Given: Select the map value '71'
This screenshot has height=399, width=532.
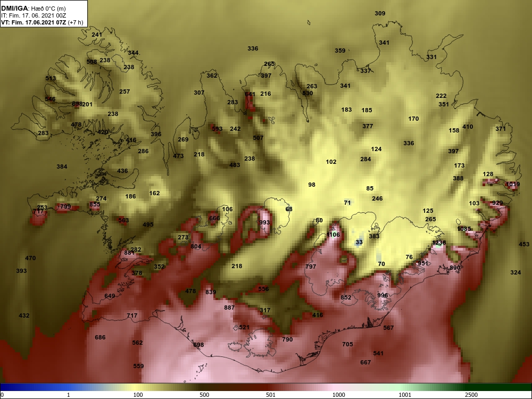Looking at the screenshot, I should (347, 203).
